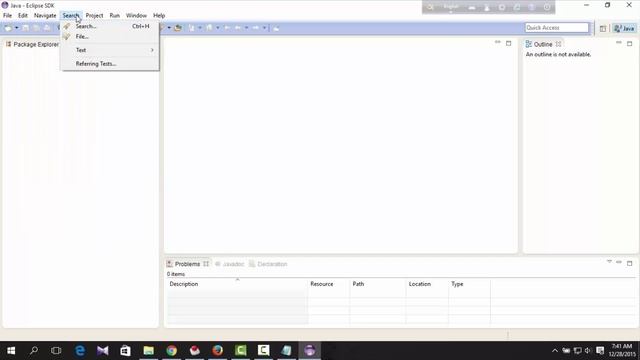Open the Navigate menu
The width and height of the screenshot is (640, 360).
point(45,16)
